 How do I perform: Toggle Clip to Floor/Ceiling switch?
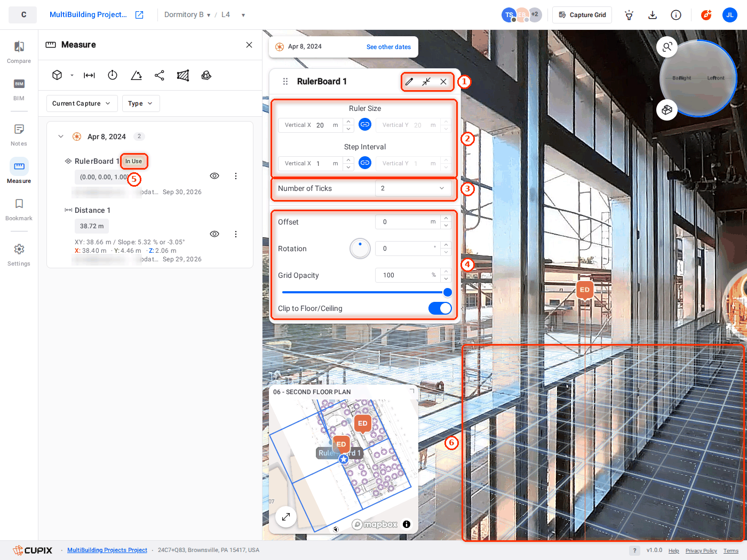click(440, 308)
